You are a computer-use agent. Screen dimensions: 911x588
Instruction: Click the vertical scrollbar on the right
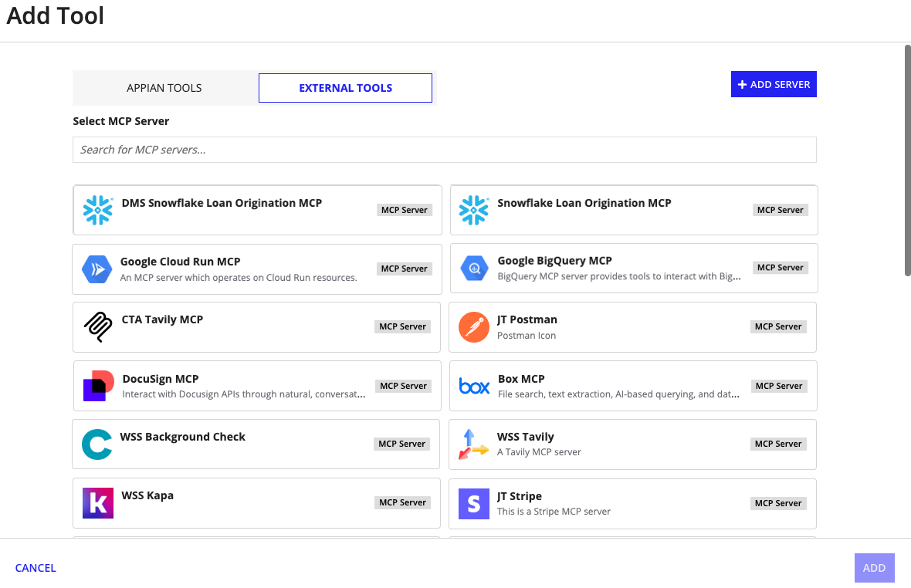(907, 160)
